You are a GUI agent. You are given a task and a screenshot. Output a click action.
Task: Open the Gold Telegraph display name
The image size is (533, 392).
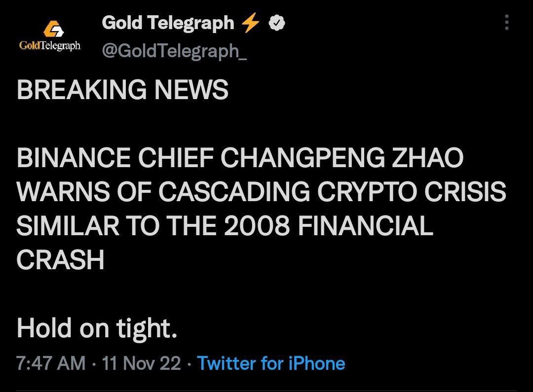coord(168,23)
